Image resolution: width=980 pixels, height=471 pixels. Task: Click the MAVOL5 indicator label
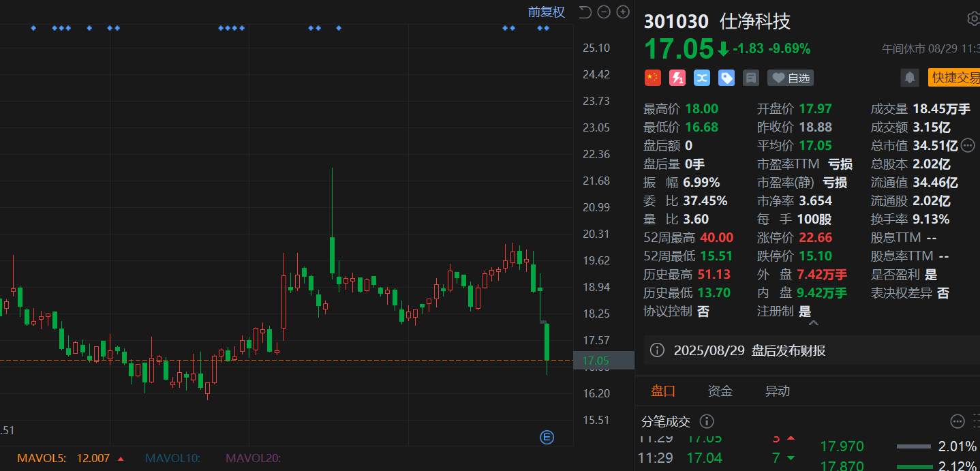42,459
